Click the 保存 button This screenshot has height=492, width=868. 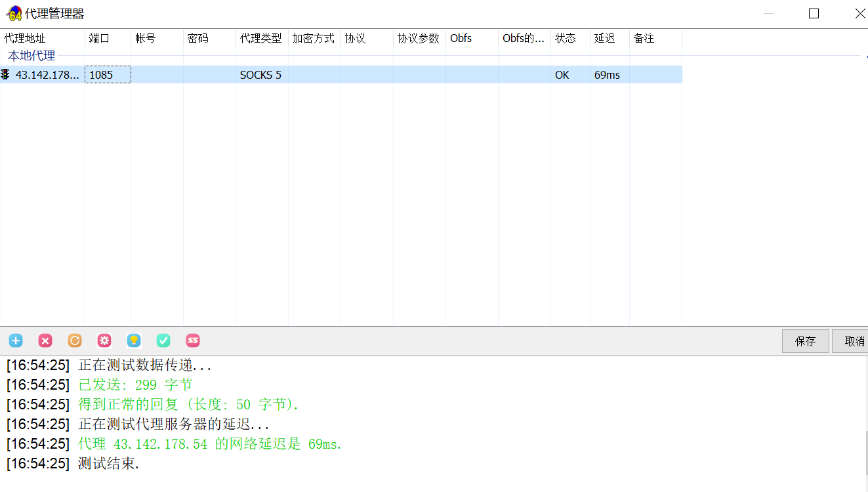[x=806, y=341]
